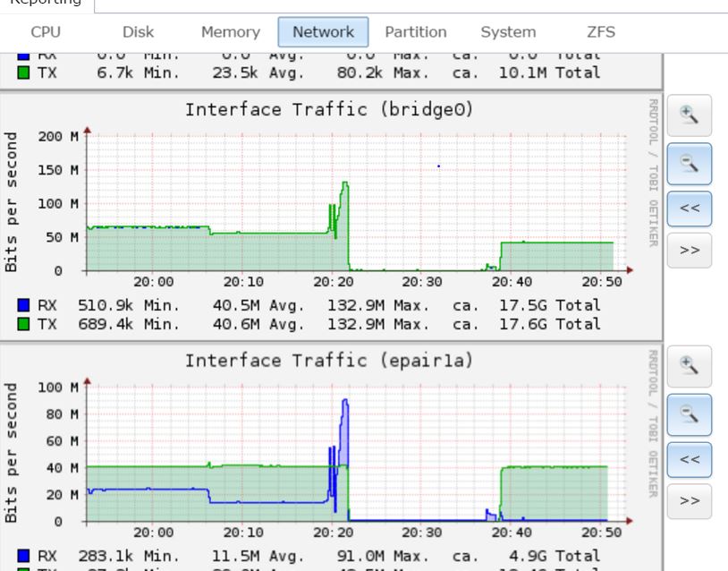Click the 20:40 time label on the bridge0 graph
Screen dimensions: 728x571
pyautogui.click(x=512, y=282)
